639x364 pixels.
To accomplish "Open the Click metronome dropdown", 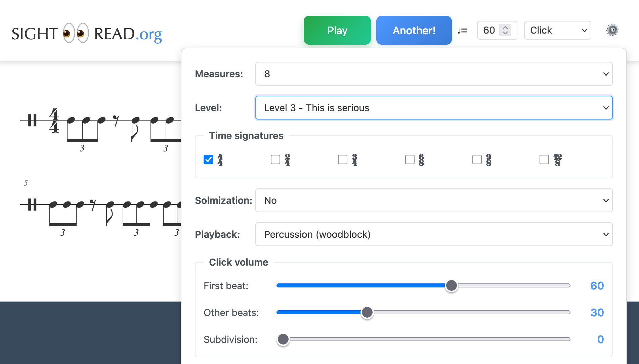I will 557,30.
